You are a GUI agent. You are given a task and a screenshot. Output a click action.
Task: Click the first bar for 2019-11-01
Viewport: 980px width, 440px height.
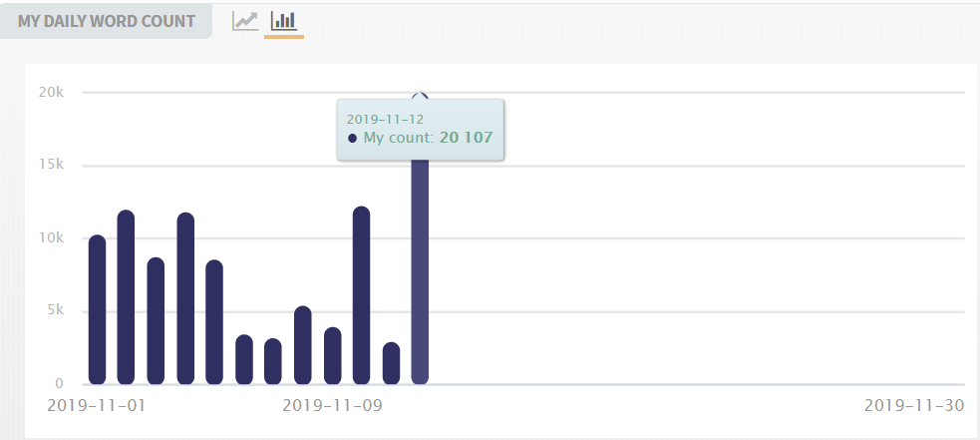tap(97, 309)
